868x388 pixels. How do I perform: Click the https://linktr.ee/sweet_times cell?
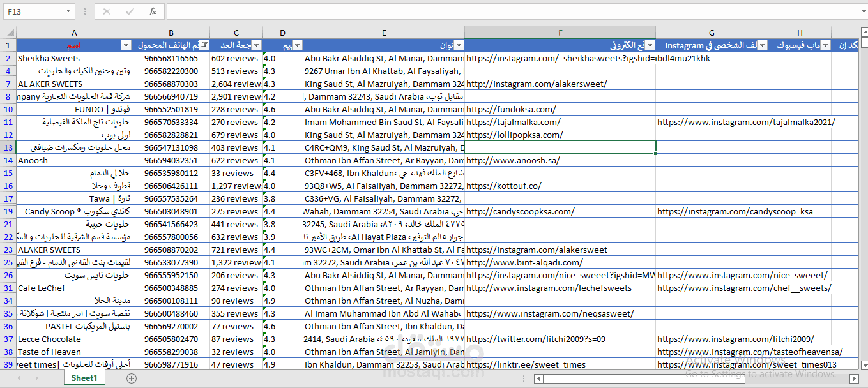coord(560,364)
